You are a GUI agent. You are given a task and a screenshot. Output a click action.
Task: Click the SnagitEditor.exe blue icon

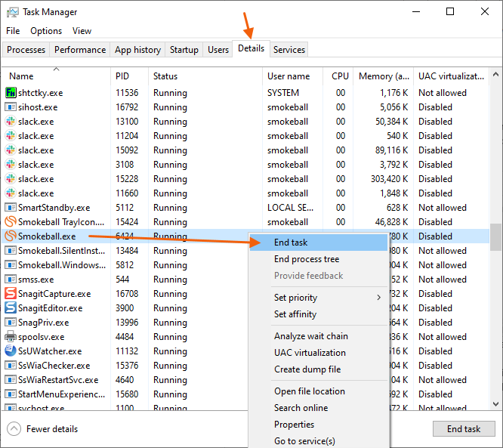point(11,308)
